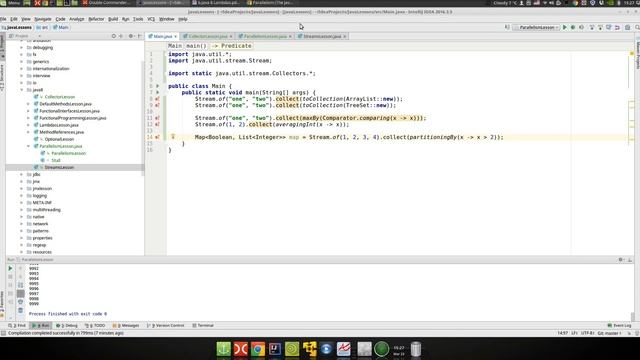This screenshot has height=360, width=640.
Task: Open the Terminal tool window
Action: tap(203, 325)
